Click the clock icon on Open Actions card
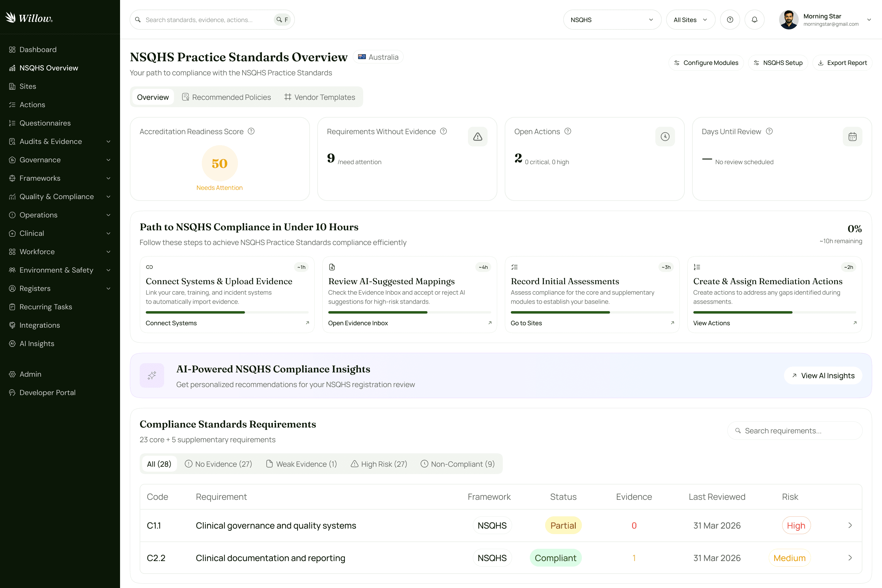 (x=665, y=137)
